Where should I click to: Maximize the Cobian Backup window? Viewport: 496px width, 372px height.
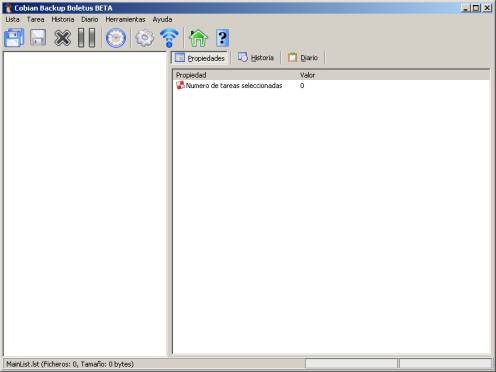[x=476, y=8]
